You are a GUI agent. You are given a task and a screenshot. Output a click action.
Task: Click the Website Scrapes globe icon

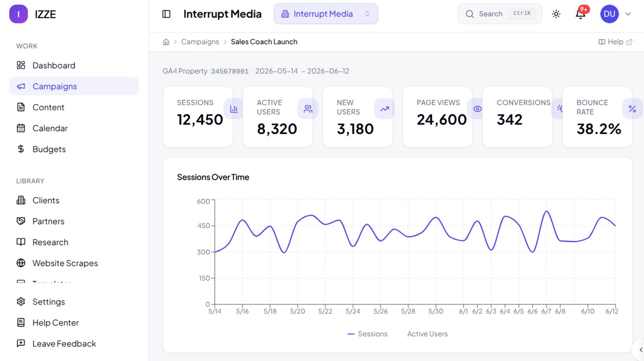tap(21, 263)
